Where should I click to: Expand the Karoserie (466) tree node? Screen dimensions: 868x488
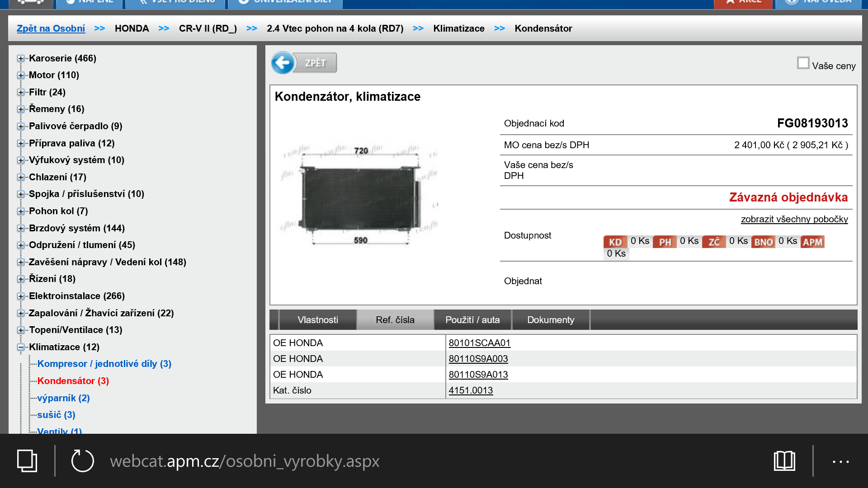[x=21, y=58]
